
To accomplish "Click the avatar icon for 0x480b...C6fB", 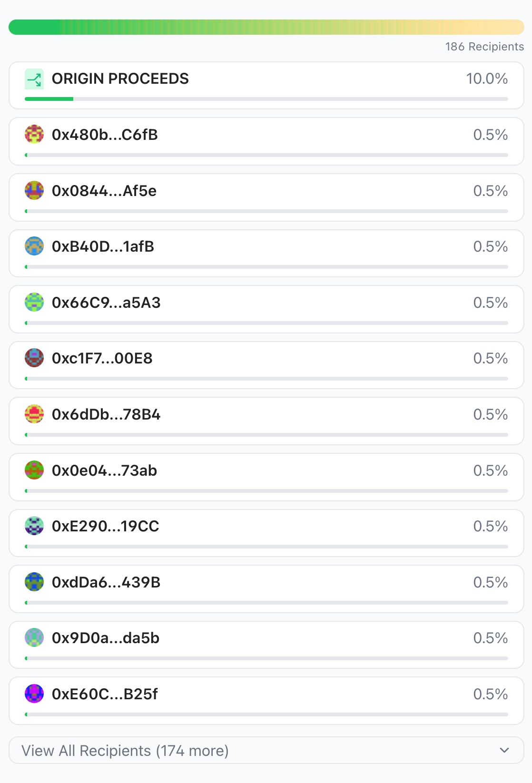I will (x=34, y=135).
